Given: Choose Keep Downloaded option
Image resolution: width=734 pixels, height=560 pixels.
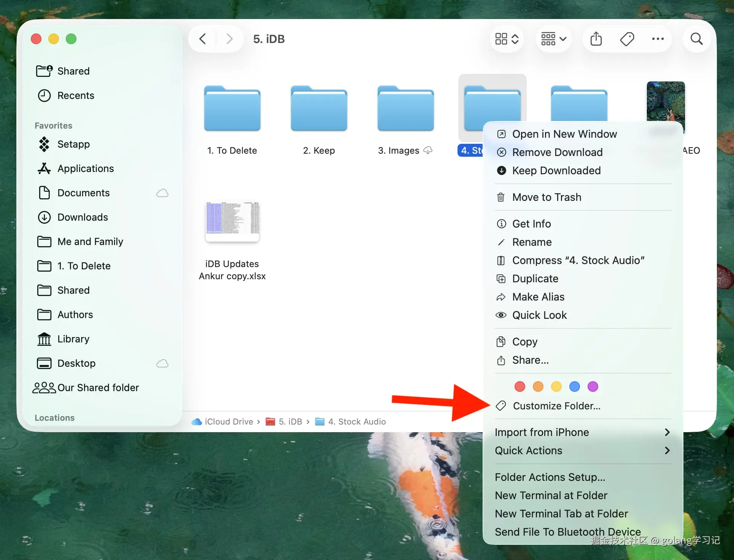Looking at the screenshot, I should click(x=556, y=170).
